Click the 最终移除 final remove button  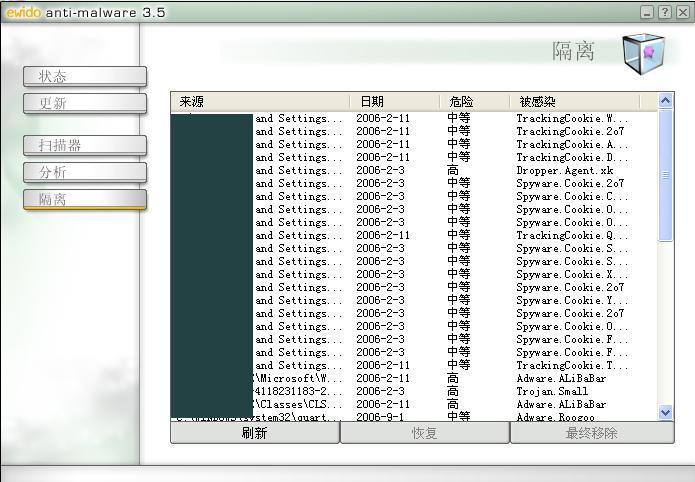pos(592,433)
